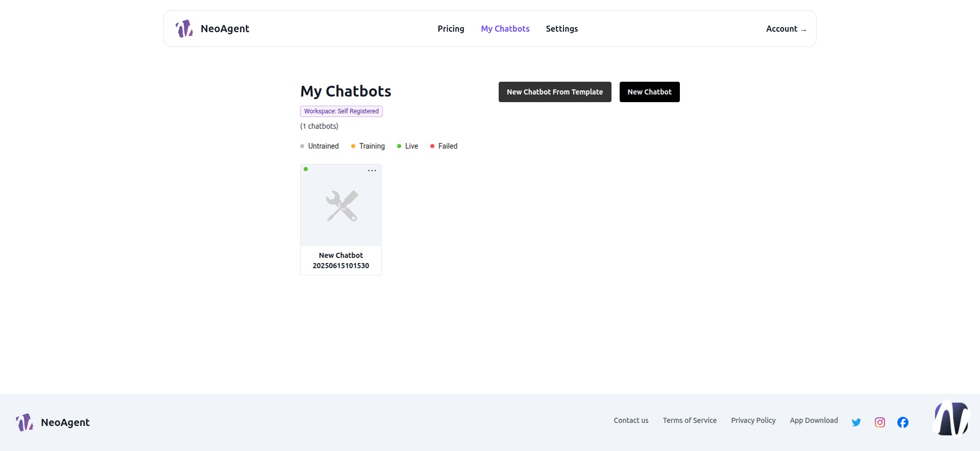Click the black New Chatbot button
This screenshot has height=451, width=980.
(649, 92)
